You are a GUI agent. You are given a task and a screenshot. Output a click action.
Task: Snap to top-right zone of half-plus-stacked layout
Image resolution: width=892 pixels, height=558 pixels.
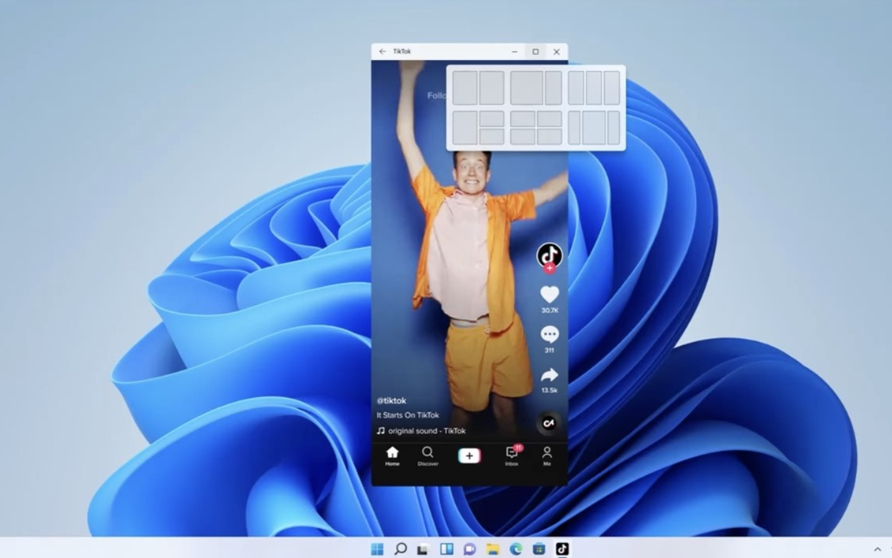(492, 119)
